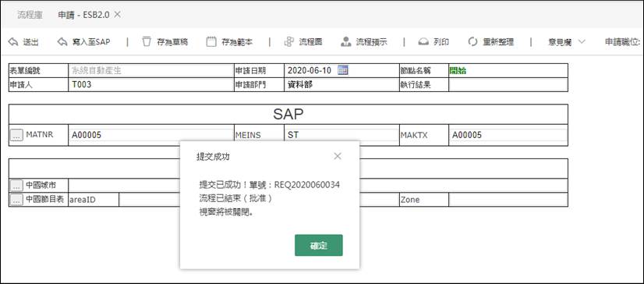The width and height of the screenshot is (644, 284).
Task: Click the 流程預示 person icon
Action: point(346,41)
